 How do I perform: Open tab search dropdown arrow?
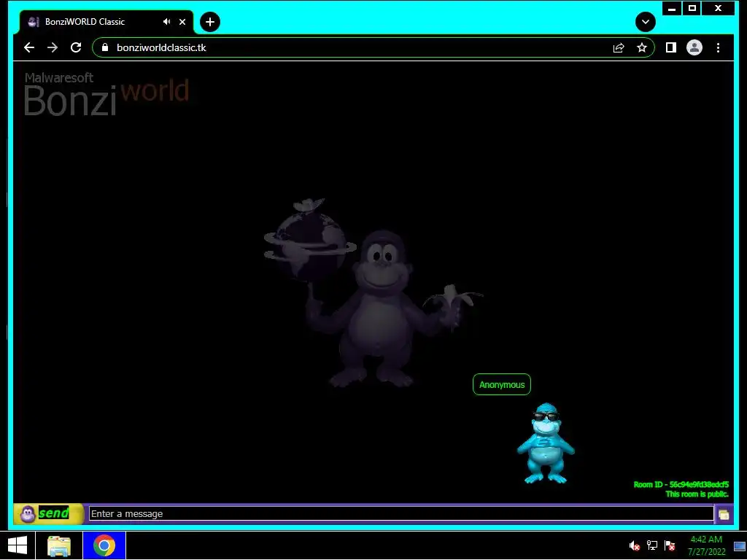pos(646,22)
